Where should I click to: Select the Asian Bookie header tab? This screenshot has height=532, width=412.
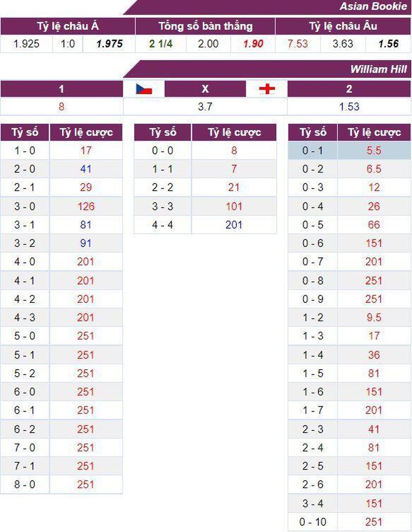pos(373,6)
